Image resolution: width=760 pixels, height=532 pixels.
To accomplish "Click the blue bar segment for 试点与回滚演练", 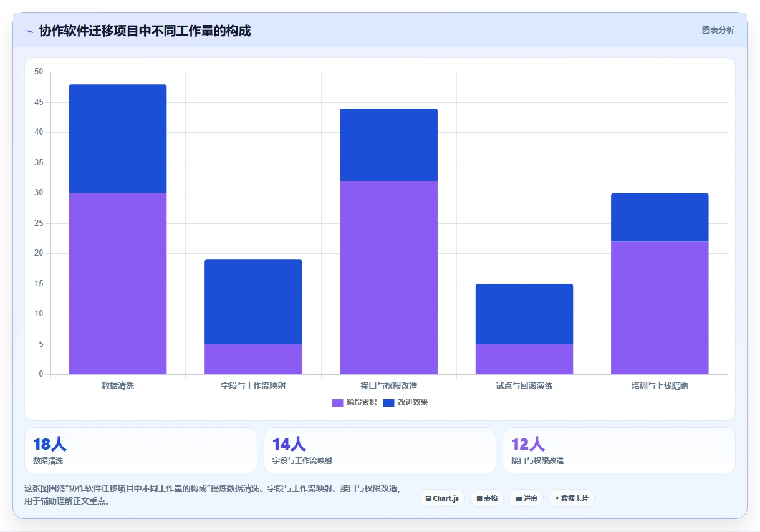I will point(524,314).
